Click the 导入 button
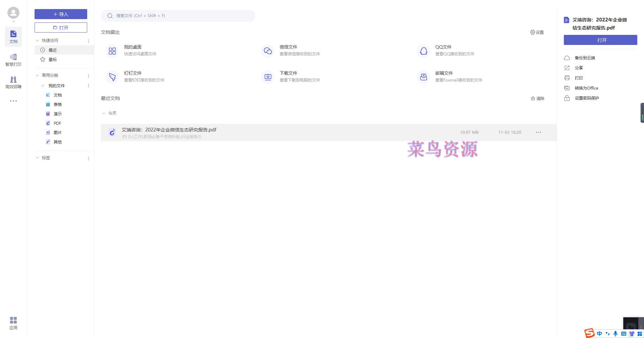Screen dimensions: 644x338 coord(61,14)
